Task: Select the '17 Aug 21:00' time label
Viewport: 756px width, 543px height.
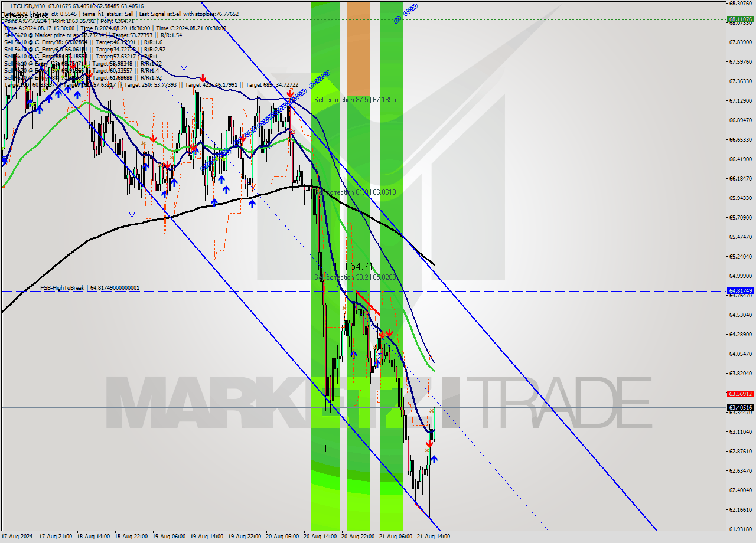Action: (56, 537)
